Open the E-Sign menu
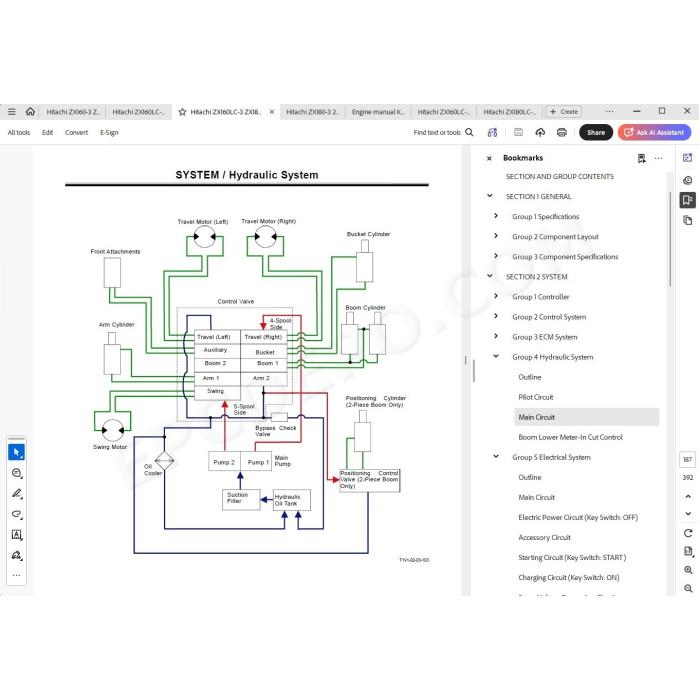Screen dimensions: 700x700 109,132
